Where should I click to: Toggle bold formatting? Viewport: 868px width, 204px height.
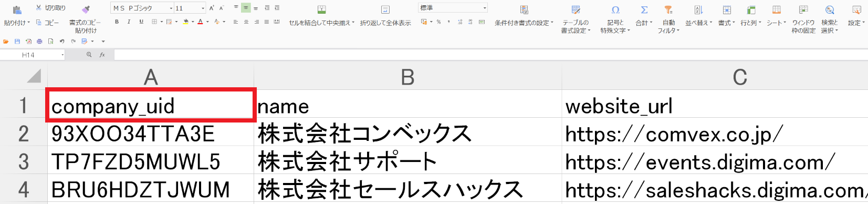coord(117,22)
